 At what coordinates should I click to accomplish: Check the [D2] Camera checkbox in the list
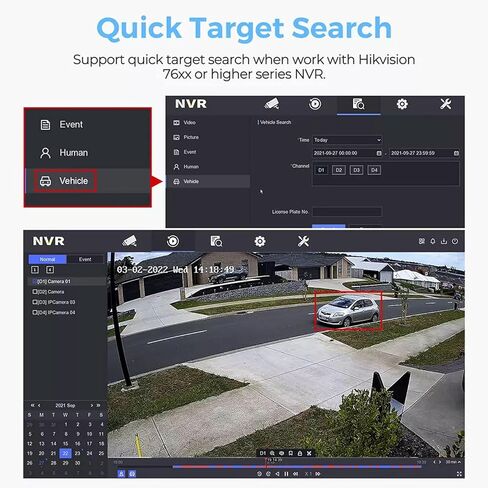point(35,292)
